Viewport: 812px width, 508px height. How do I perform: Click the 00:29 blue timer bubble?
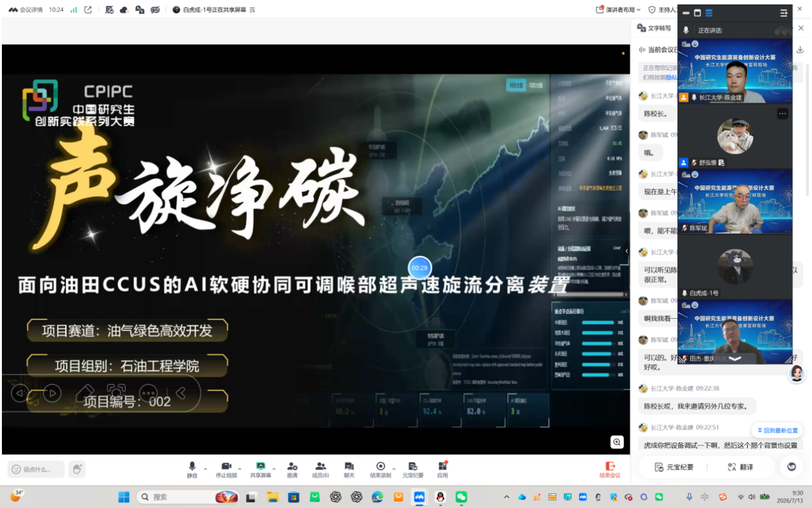[x=420, y=267]
